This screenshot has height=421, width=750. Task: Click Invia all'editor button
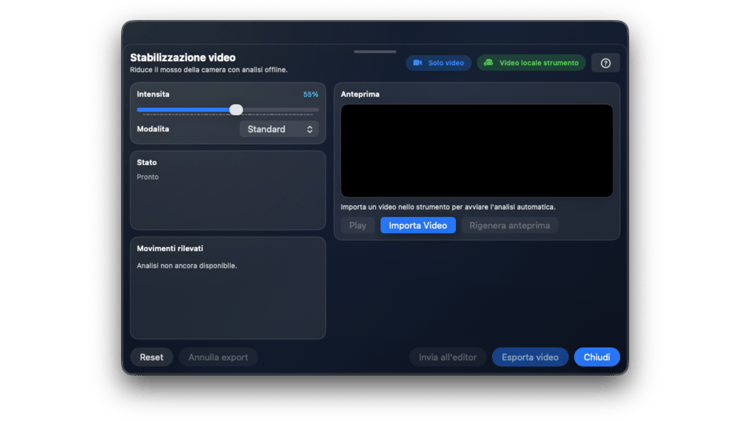click(448, 357)
